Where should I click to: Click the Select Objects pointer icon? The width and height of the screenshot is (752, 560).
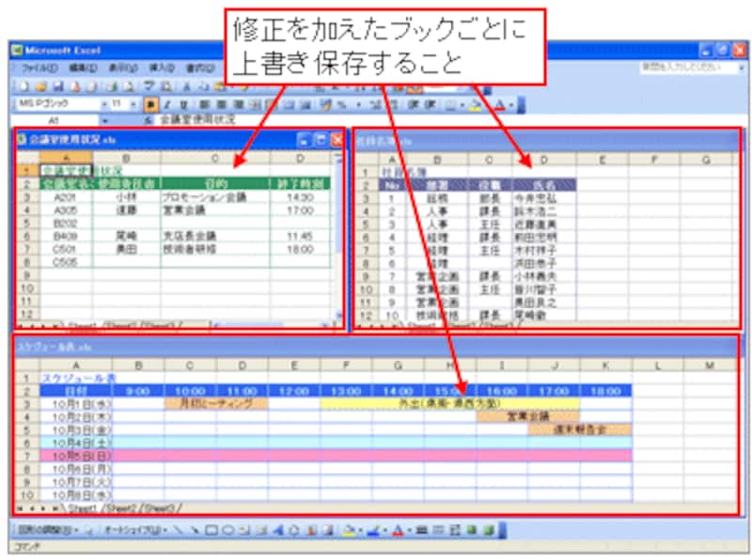click(x=88, y=530)
